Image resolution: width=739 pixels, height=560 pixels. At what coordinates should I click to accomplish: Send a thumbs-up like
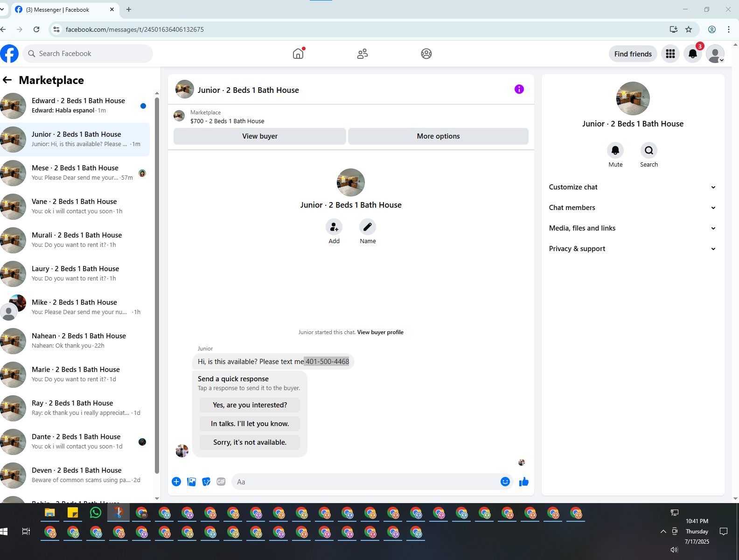tap(524, 482)
